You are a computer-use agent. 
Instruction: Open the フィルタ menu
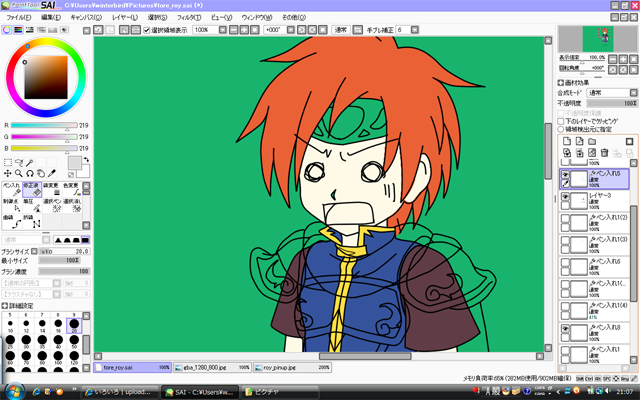pyautogui.click(x=189, y=18)
